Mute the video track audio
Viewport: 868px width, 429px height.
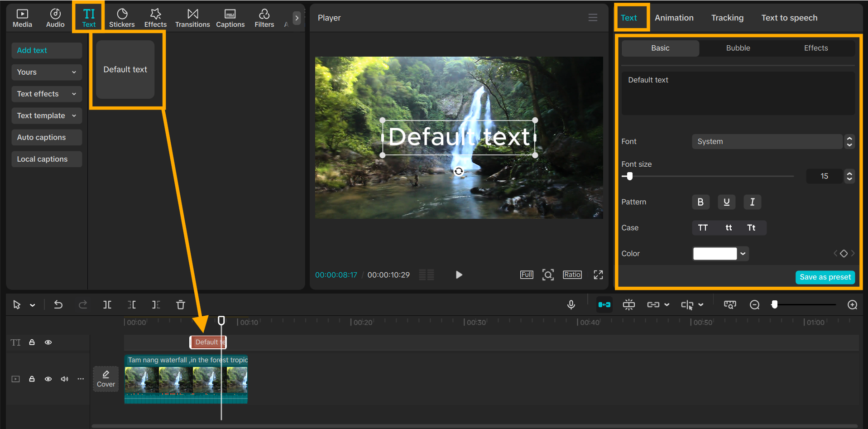pos(64,379)
